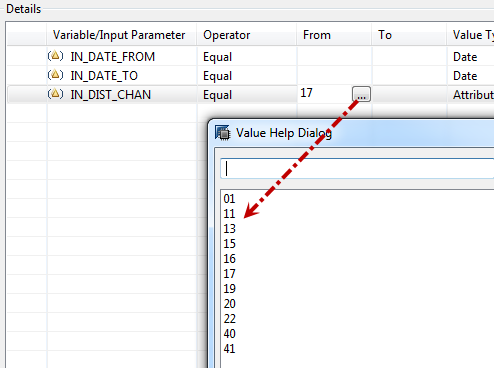The width and height of the screenshot is (494, 368).
Task: Click the Operator column header
Action: 247,35
